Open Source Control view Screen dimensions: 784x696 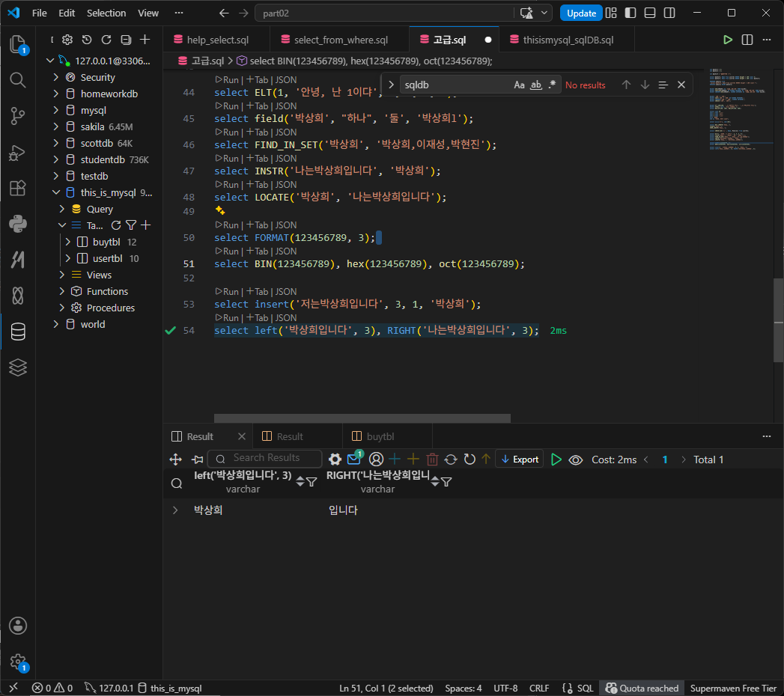click(x=18, y=116)
